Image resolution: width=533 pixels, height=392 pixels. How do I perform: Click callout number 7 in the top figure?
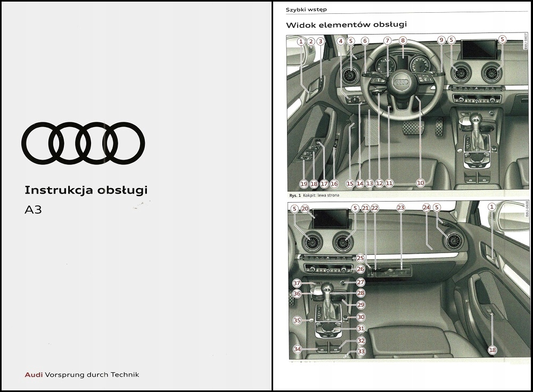[x=388, y=41]
